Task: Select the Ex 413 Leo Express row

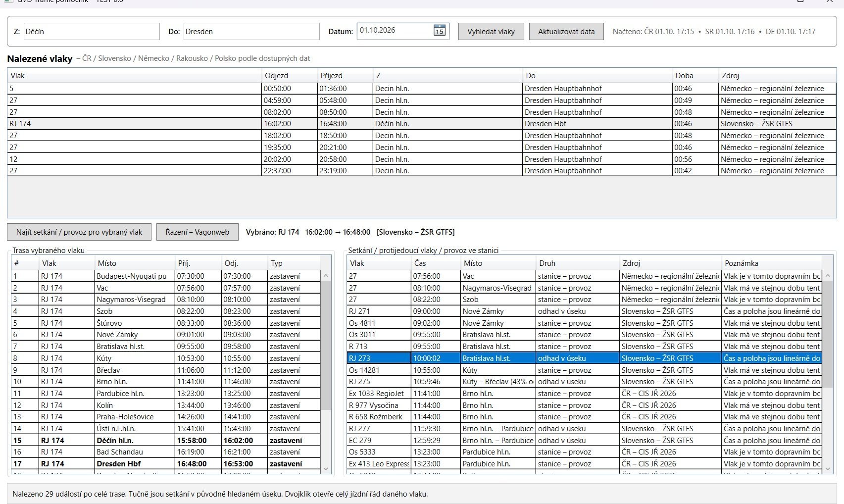Action: pyautogui.click(x=584, y=464)
